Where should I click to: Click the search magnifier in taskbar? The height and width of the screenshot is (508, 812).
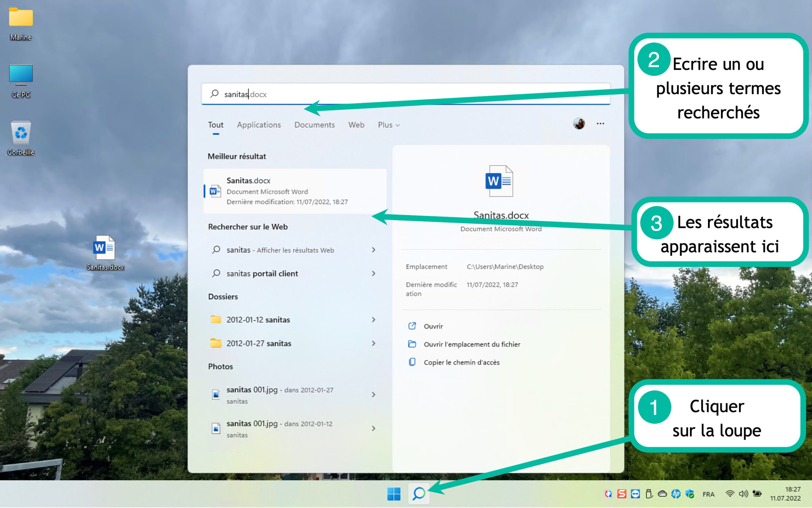point(419,493)
